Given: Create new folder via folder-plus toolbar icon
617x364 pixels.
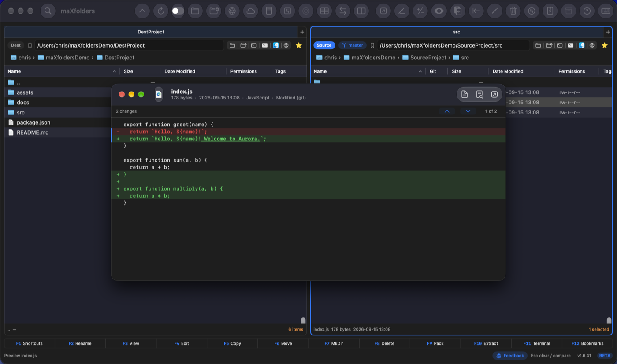Looking at the screenshot, I should (x=214, y=11).
